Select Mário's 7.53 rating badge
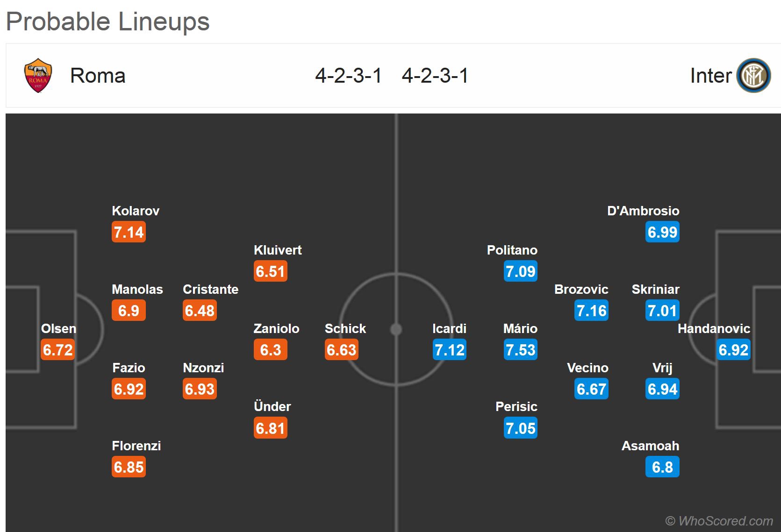 coord(520,350)
